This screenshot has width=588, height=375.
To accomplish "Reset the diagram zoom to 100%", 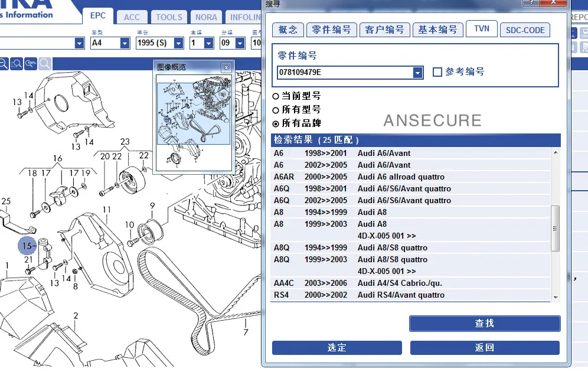I will 31,64.
